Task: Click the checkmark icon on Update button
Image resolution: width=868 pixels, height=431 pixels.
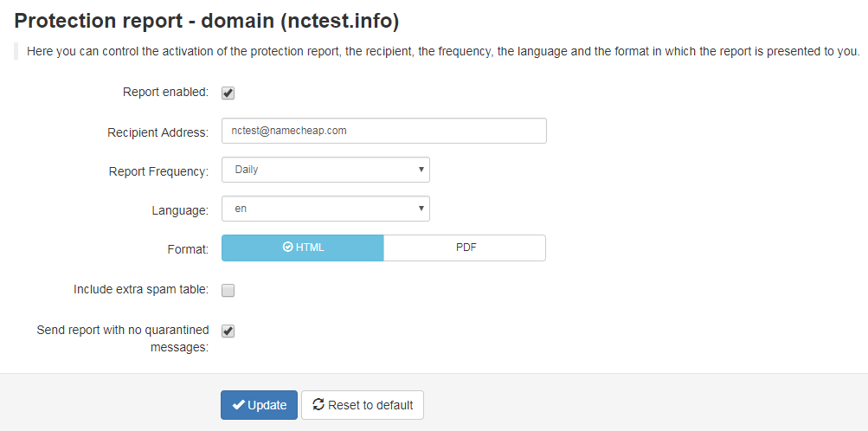Action: [x=239, y=405]
